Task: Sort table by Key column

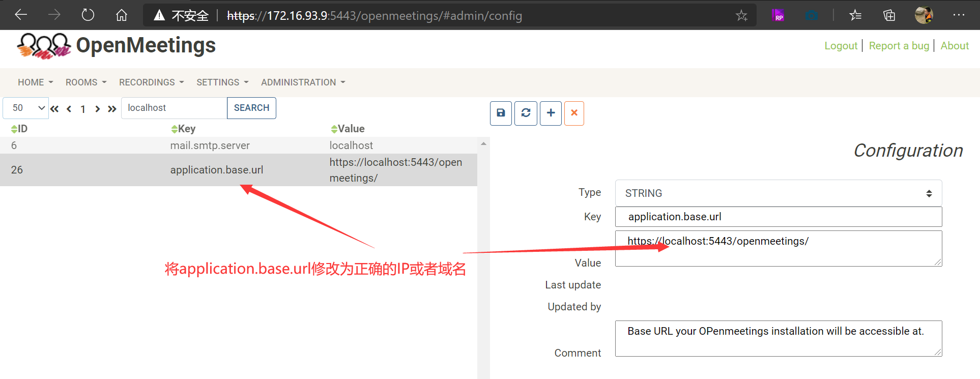Action: [183, 129]
